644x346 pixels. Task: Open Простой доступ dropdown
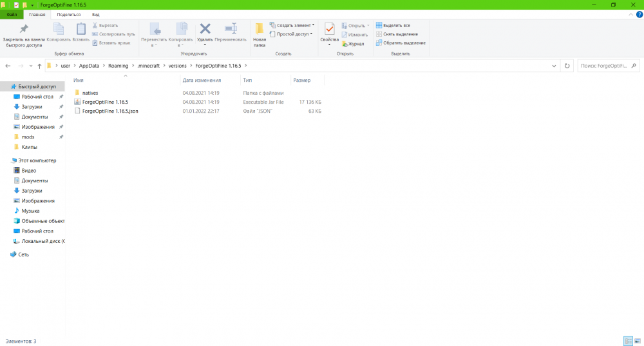291,34
